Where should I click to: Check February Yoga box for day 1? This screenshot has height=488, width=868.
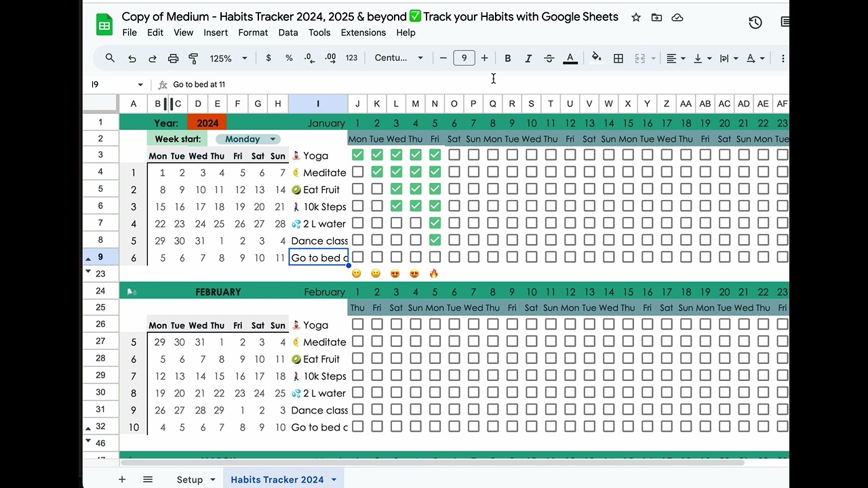[357, 325]
